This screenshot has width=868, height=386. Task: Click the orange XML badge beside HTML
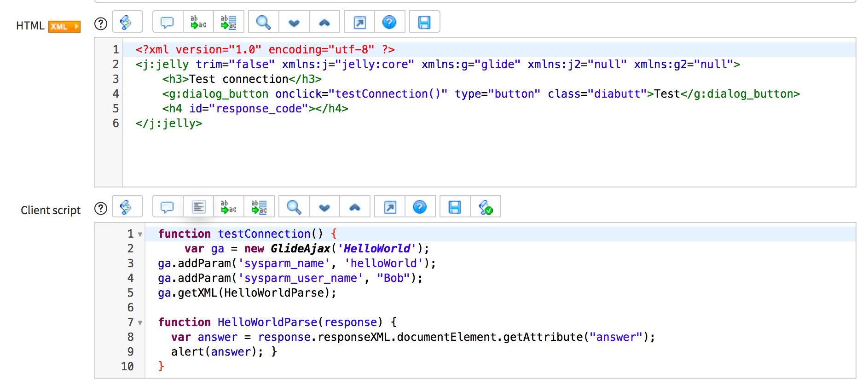click(64, 26)
